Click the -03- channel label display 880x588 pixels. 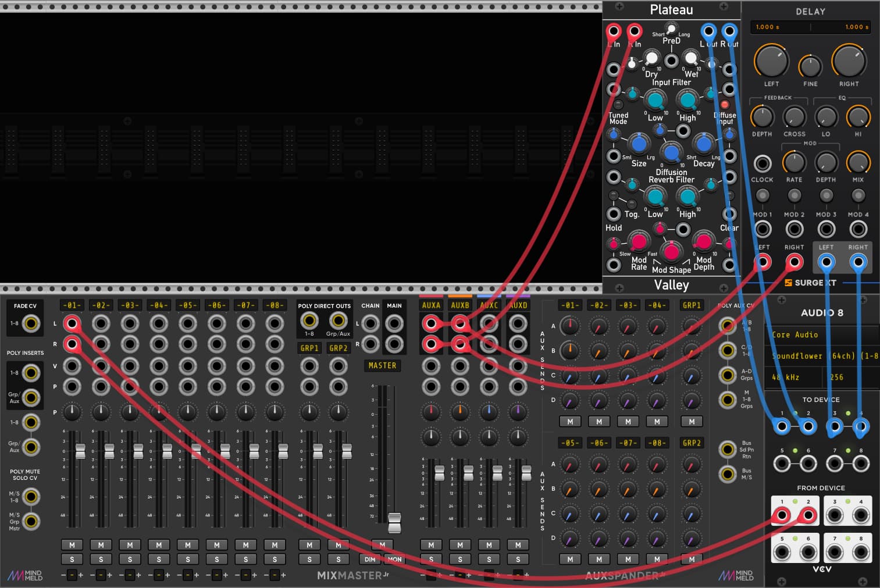point(130,305)
